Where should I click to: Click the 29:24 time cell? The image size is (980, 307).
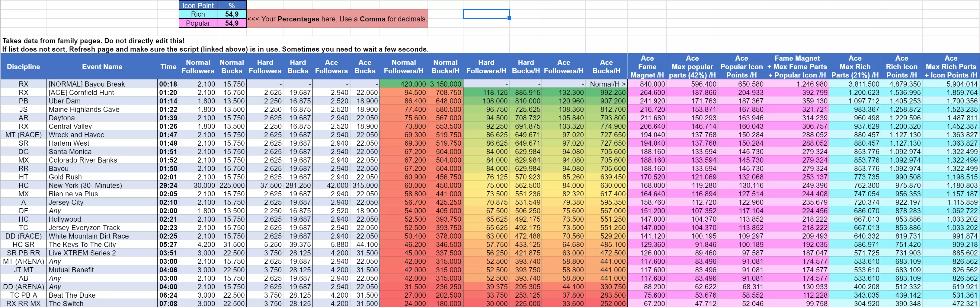point(168,185)
